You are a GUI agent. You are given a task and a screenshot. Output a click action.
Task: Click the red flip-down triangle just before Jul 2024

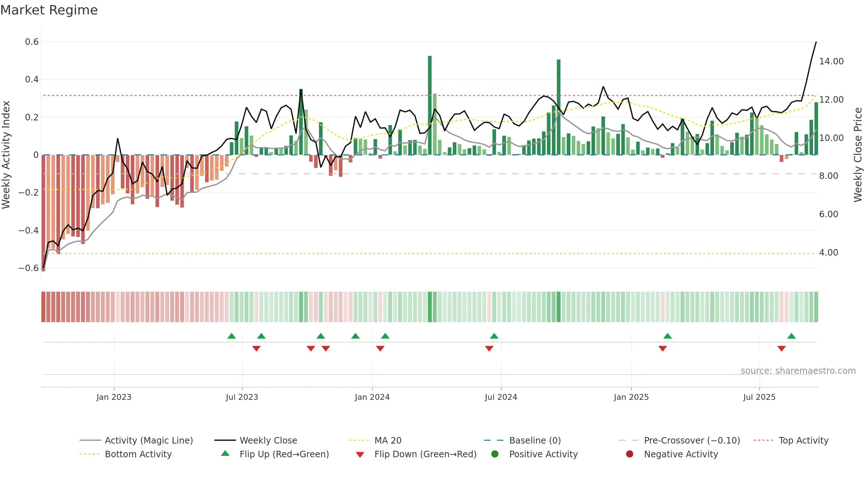point(489,348)
